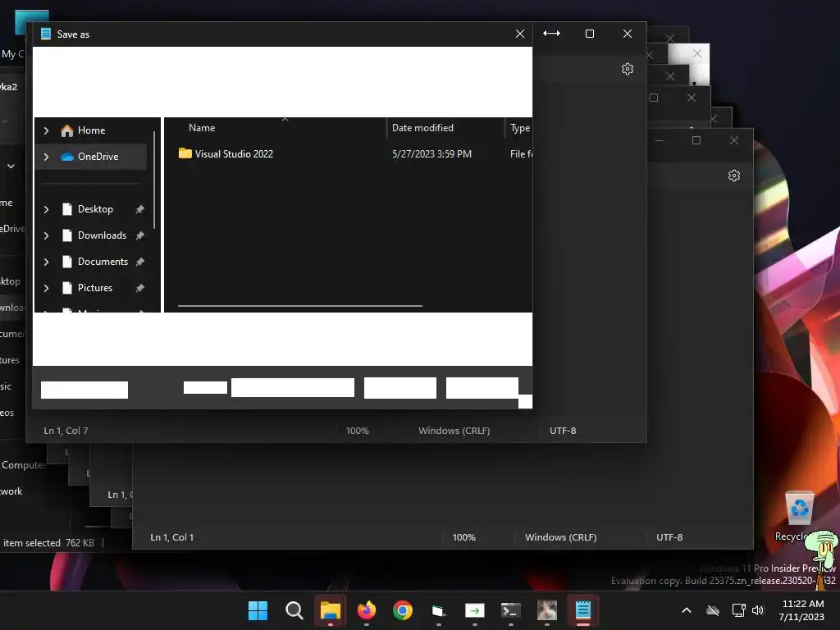Sort files by Date modified column
This screenshot has height=630, width=840.
422,128
